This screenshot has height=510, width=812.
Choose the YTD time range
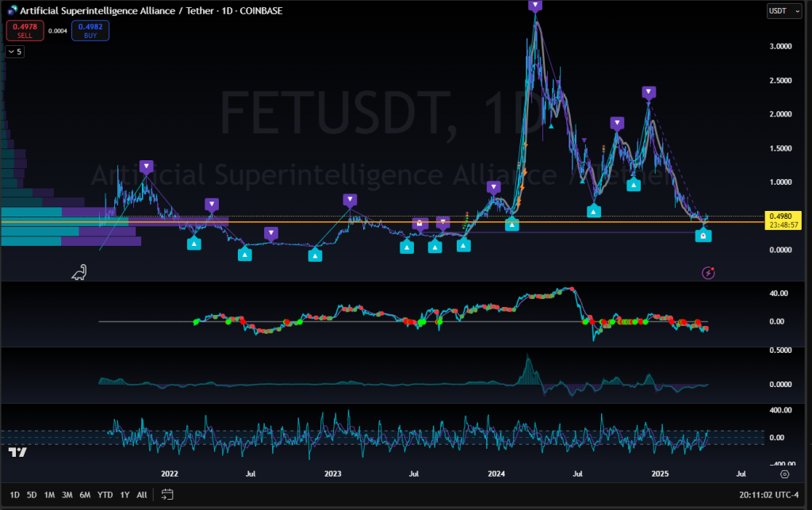(x=105, y=495)
